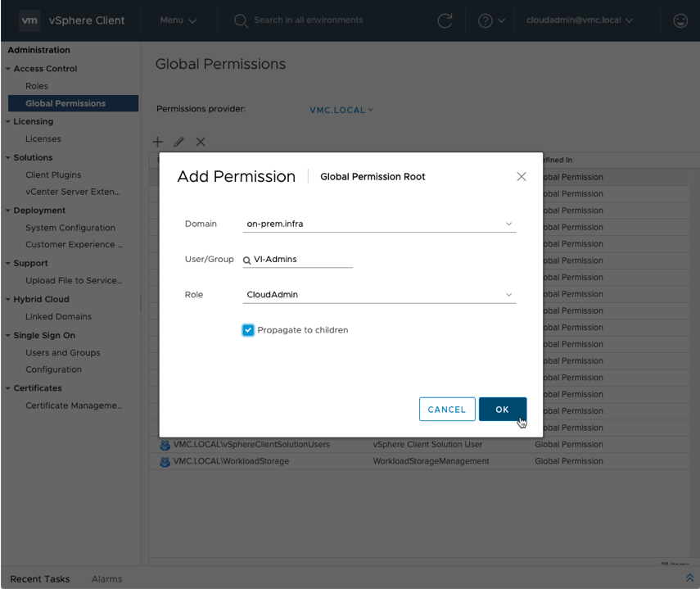Click the add permission plus icon
Image resolution: width=700 pixels, height=589 pixels.
click(159, 142)
